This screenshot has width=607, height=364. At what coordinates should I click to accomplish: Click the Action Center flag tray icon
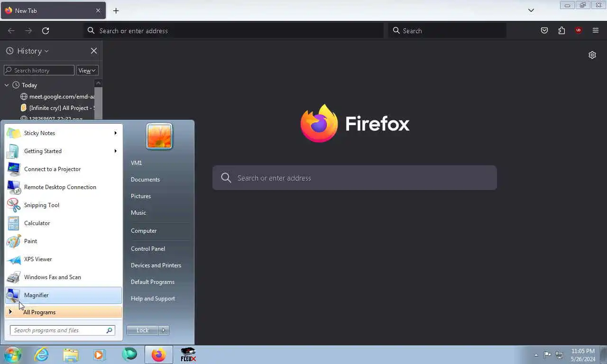[x=547, y=355]
